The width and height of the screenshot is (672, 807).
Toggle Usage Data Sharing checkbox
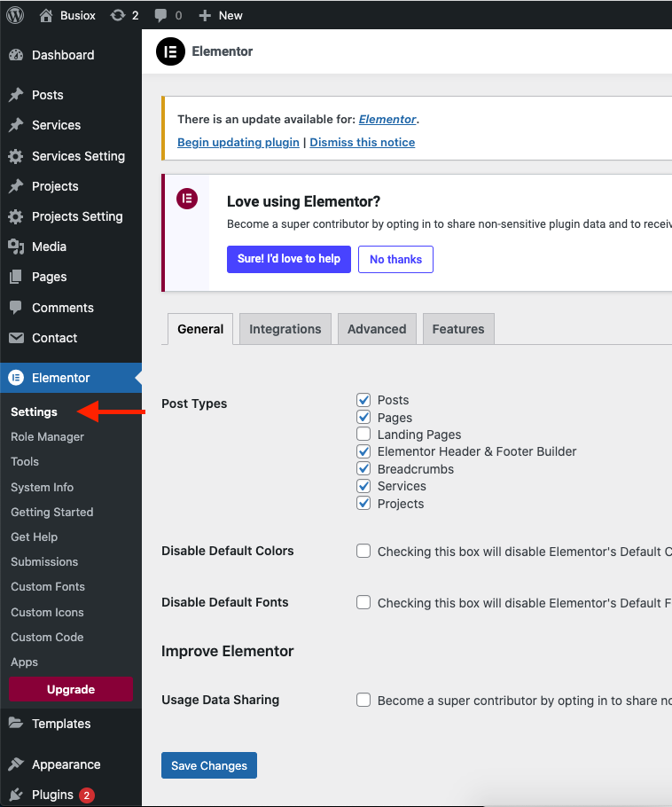(x=363, y=700)
